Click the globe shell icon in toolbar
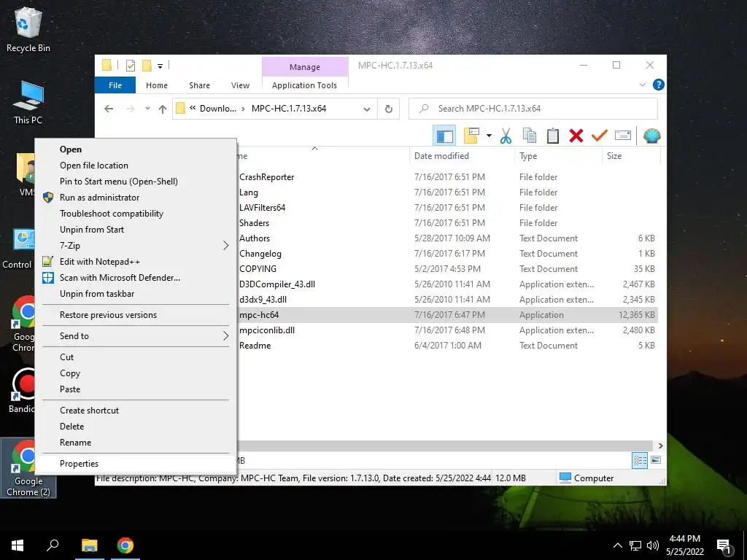Screen dimensions: 747x560 point(651,136)
